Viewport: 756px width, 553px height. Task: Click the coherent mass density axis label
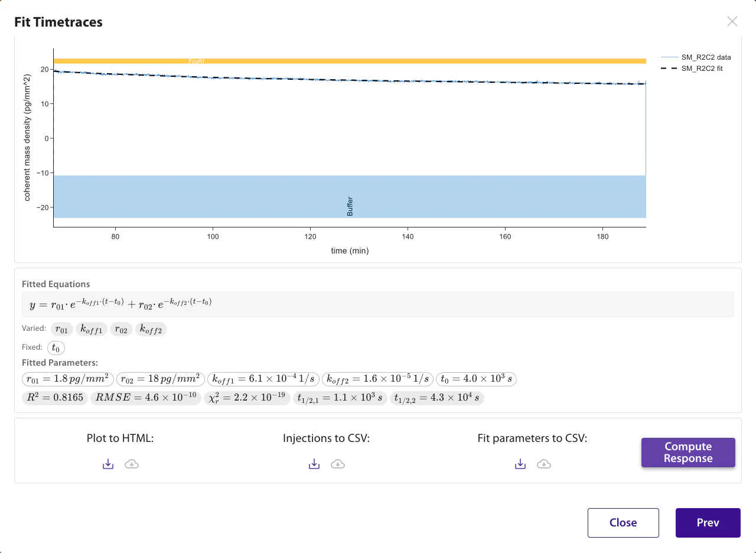pos(27,138)
